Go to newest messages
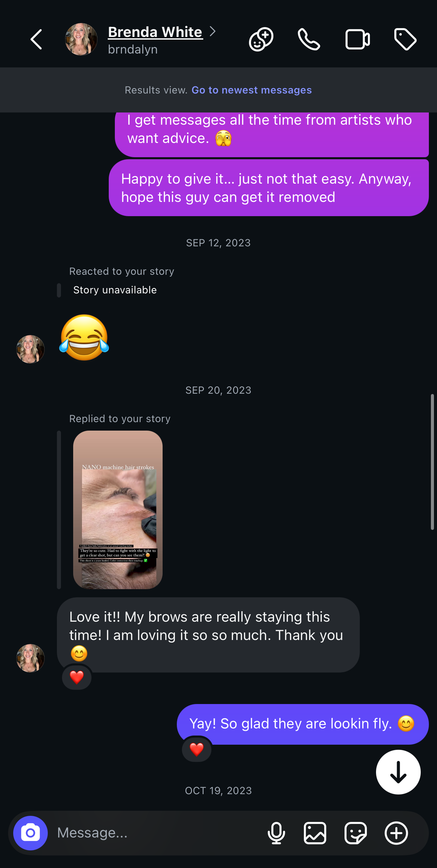Screen dimensions: 437x868 pos(251,90)
